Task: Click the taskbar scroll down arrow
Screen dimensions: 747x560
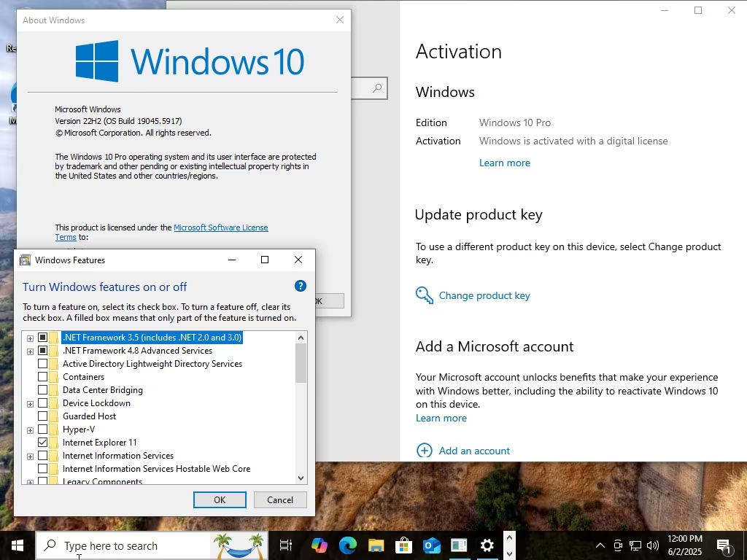Action: [x=509, y=554]
